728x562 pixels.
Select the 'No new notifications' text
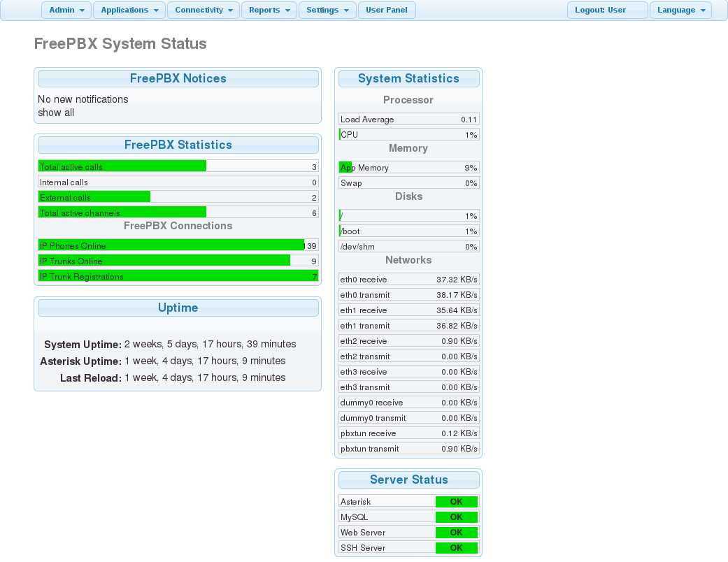[83, 99]
